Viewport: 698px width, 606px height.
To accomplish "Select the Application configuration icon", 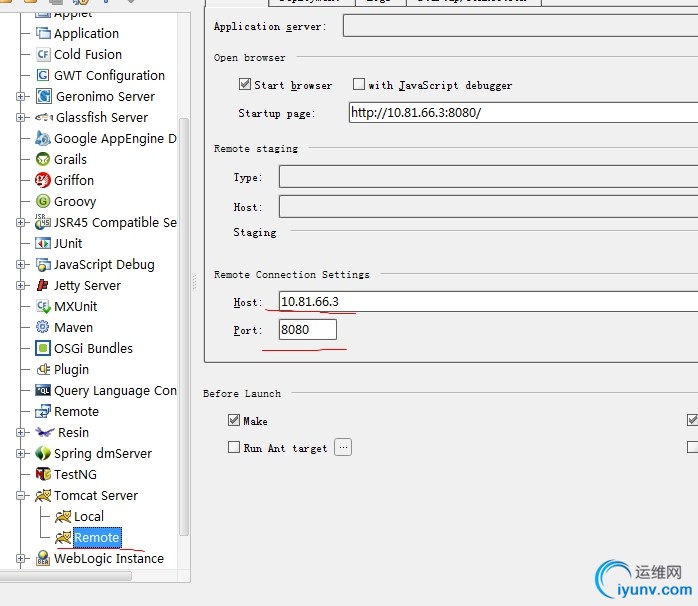I will point(43,33).
